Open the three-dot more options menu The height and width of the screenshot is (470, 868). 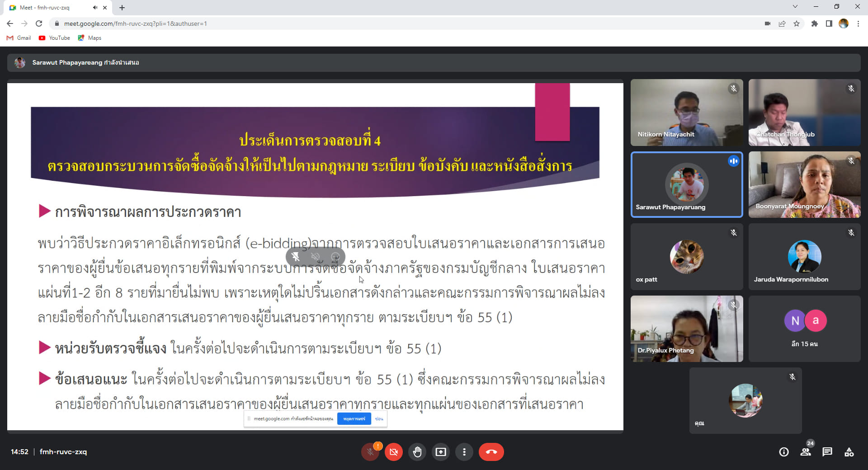pyautogui.click(x=464, y=452)
